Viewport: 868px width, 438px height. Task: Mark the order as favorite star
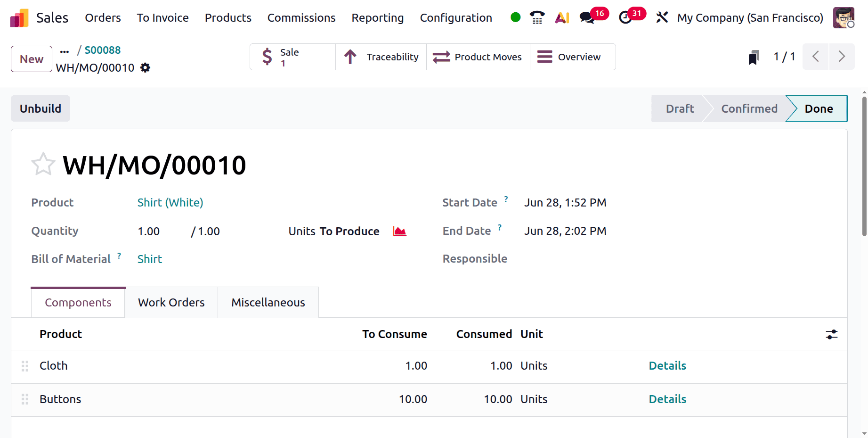tap(43, 165)
